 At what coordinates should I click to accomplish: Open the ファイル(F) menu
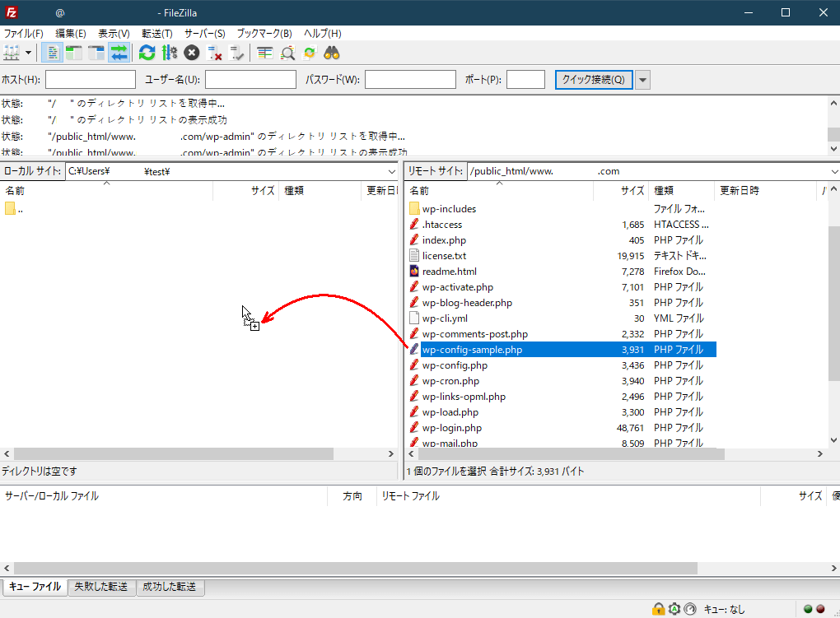[x=24, y=33]
